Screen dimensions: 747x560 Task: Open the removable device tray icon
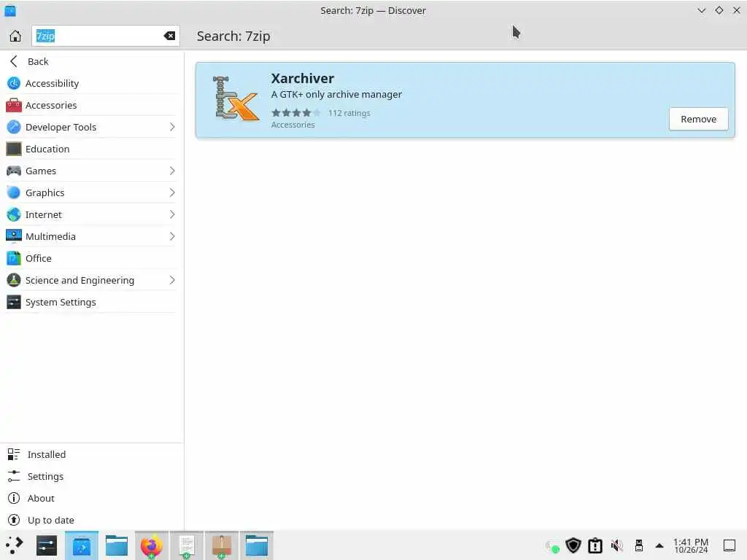639,545
